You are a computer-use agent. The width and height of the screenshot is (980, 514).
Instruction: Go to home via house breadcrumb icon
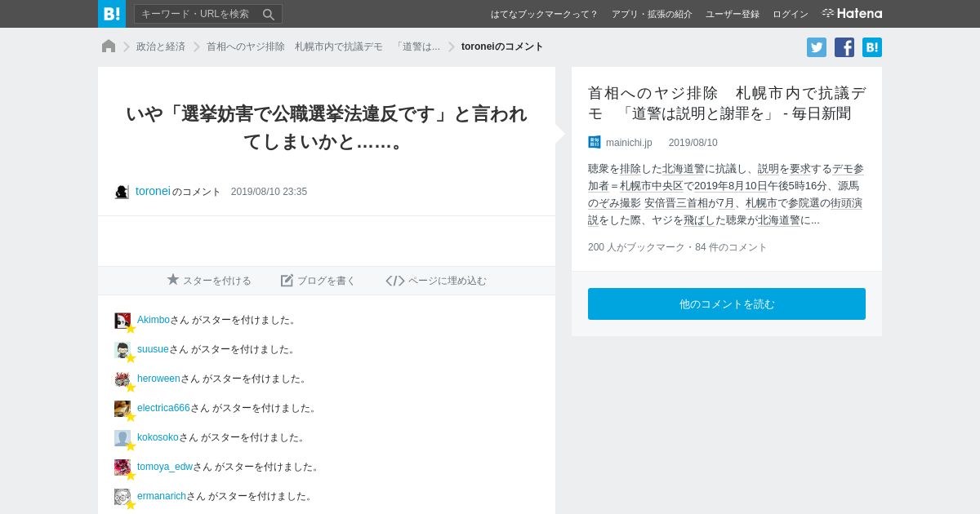[109, 47]
